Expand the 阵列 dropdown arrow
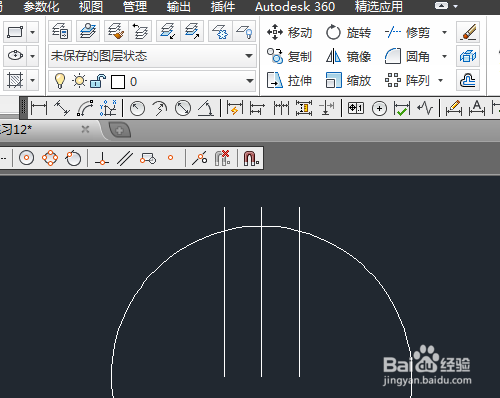 point(440,80)
